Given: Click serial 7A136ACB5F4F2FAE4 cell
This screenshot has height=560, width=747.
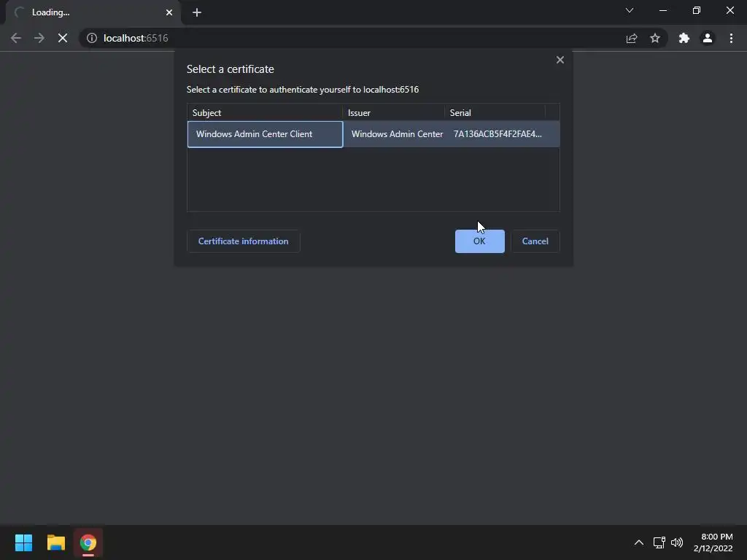Looking at the screenshot, I should click(498, 134).
